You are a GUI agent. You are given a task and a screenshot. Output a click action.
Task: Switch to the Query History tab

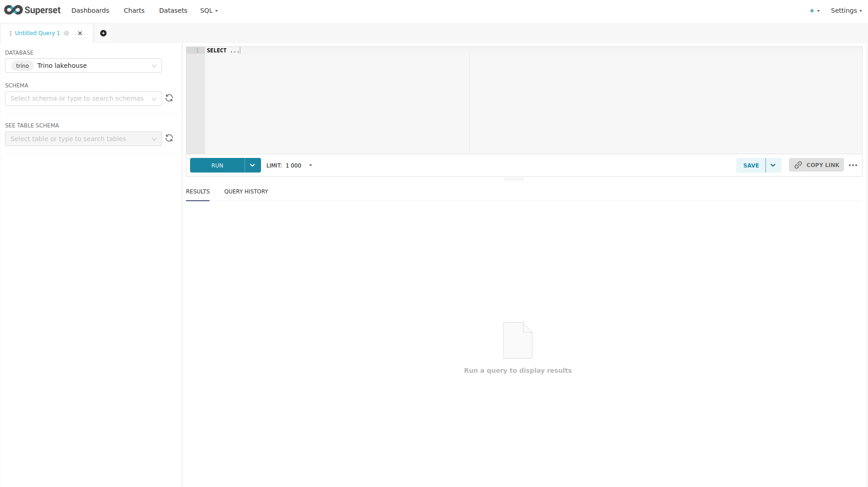[x=246, y=192]
